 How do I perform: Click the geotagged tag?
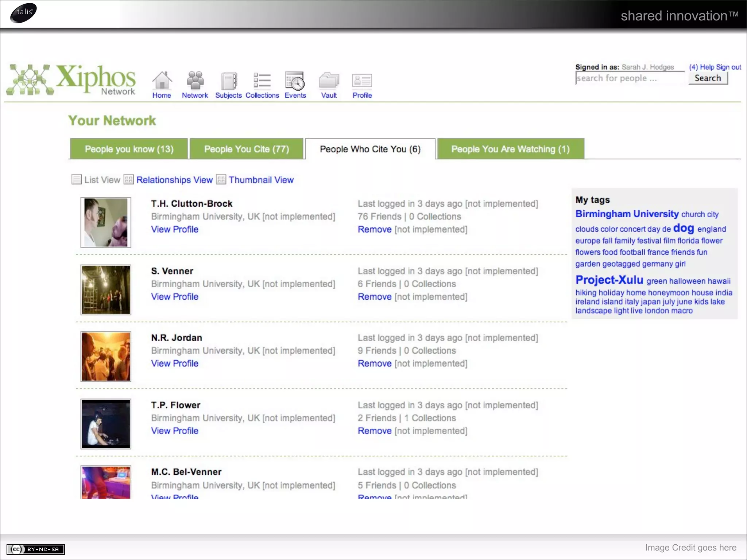(x=621, y=264)
